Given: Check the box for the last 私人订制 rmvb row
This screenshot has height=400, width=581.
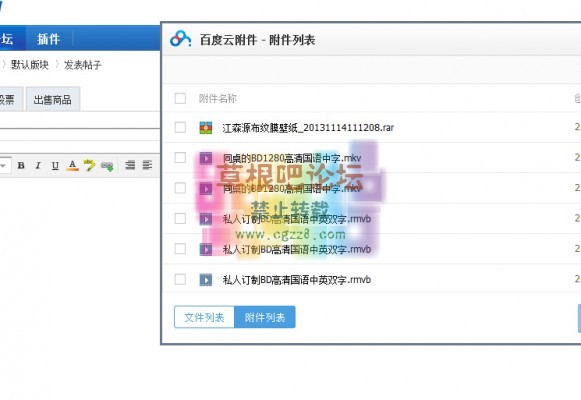Looking at the screenshot, I should click(x=180, y=279).
